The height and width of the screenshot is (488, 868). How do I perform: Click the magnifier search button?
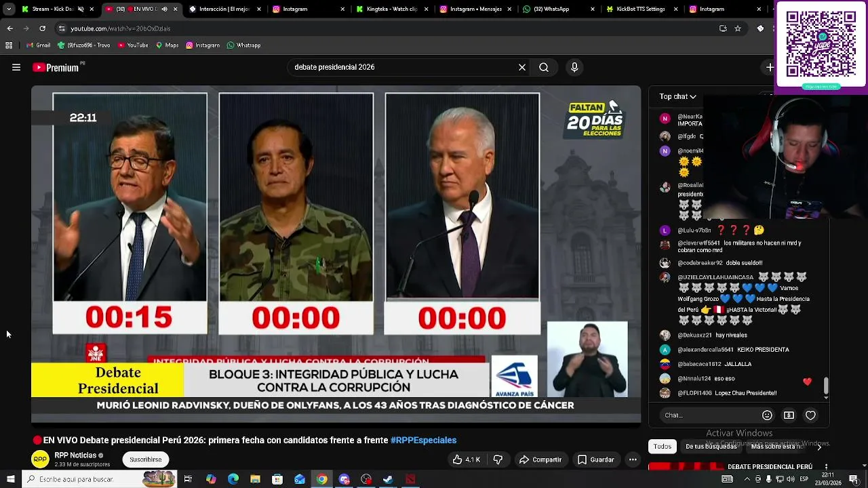[x=544, y=67]
